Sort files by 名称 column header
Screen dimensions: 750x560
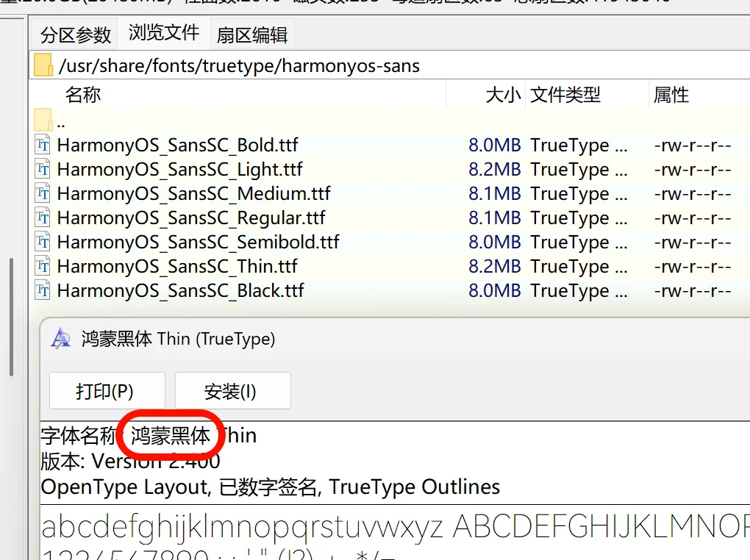(x=83, y=95)
